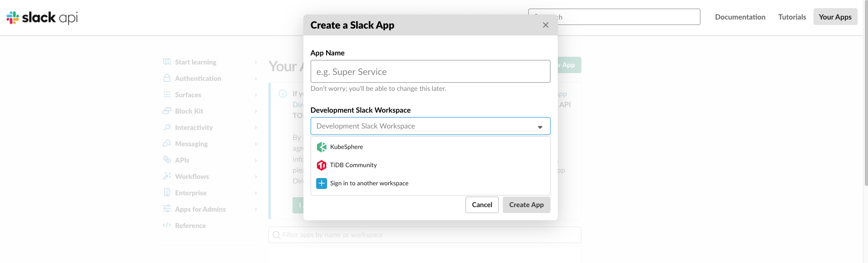
Task: Choose KubeSphere from the workspace list
Action: pyautogui.click(x=430, y=147)
